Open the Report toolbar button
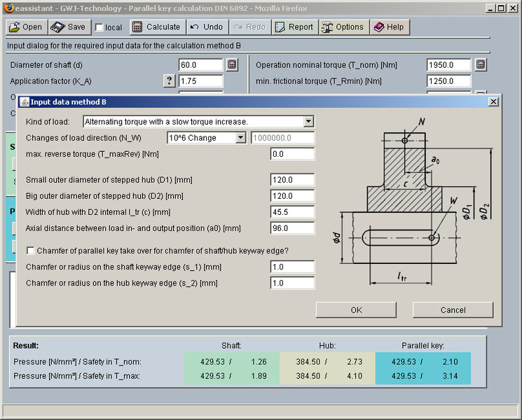The width and height of the screenshot is (522, 420). click(x=294, y=27)
